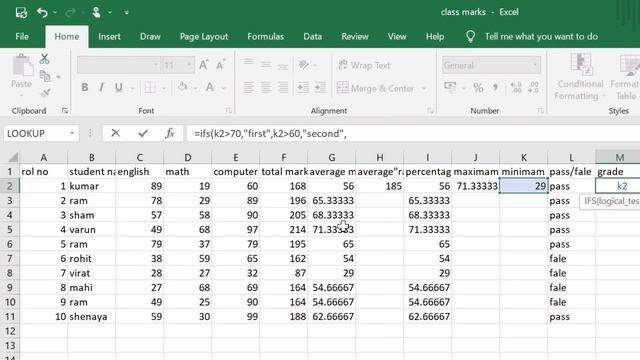640x360 pixels.
Task: Toggle Italic formatting
Action: tap(101, 87)
